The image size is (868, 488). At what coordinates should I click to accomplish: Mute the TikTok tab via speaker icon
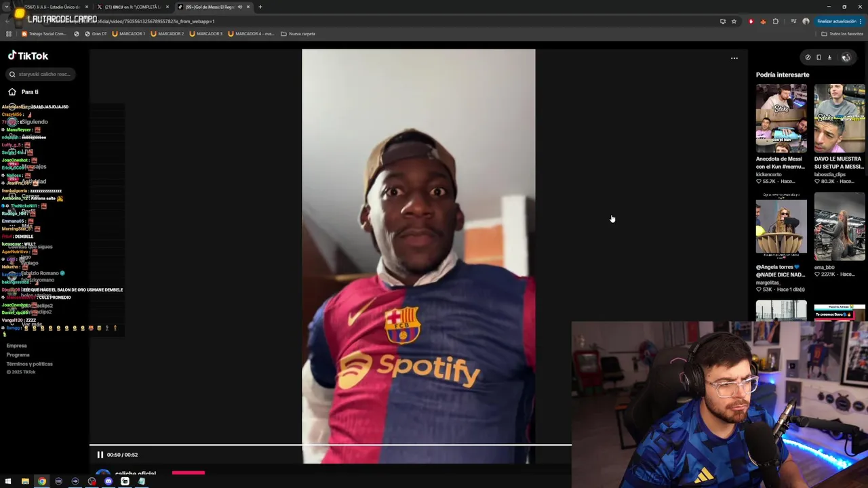pos(239,7)
